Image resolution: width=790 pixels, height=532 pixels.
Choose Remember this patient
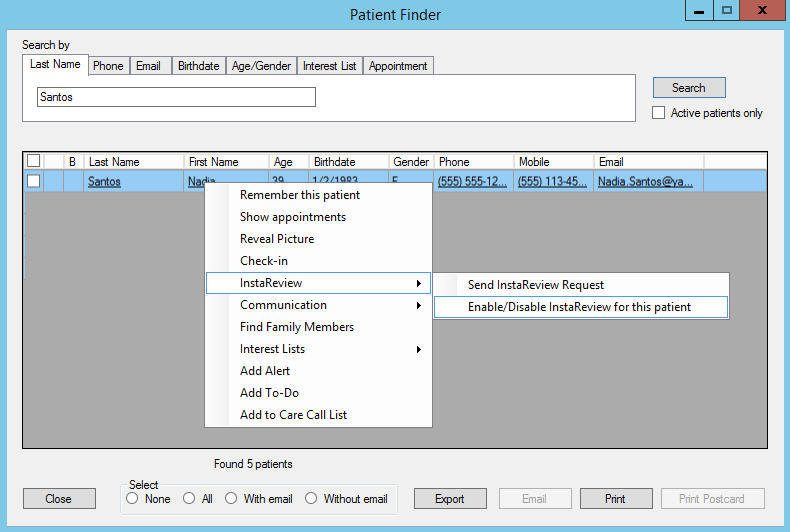(318, 195)
